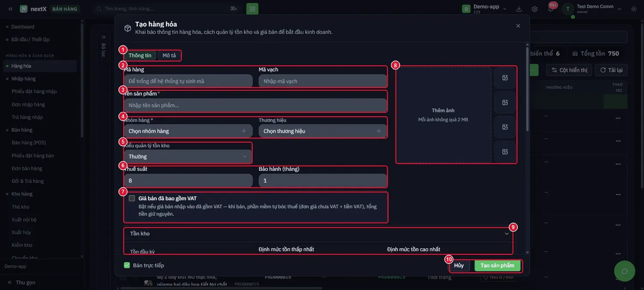Screen dimensions: 644x290
Task: Click the double-chevron icon beside the nextX logo
Action: [10, 9]
